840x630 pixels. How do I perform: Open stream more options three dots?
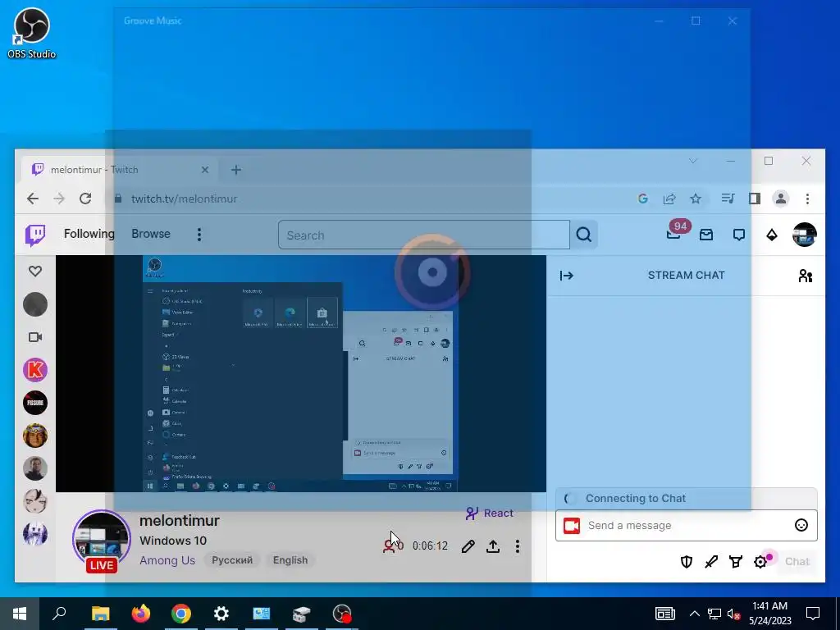click(x=517, y=546)
